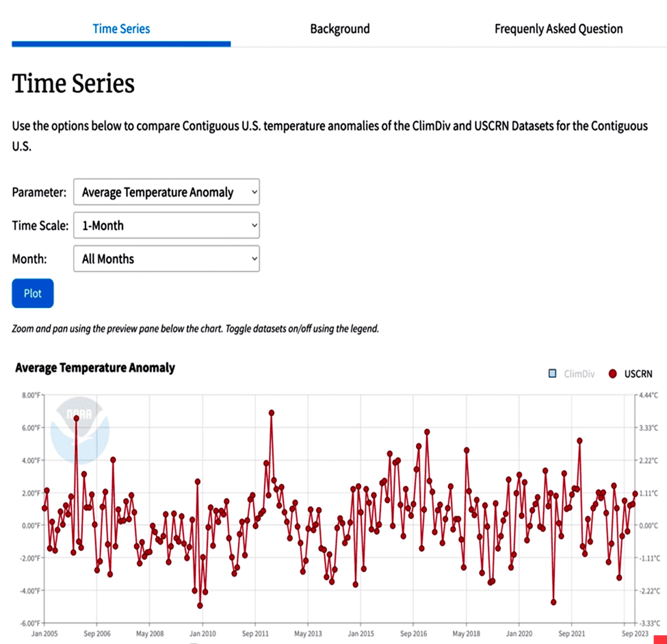Select the deep low point before Sep 2021

tap(553, 602)
